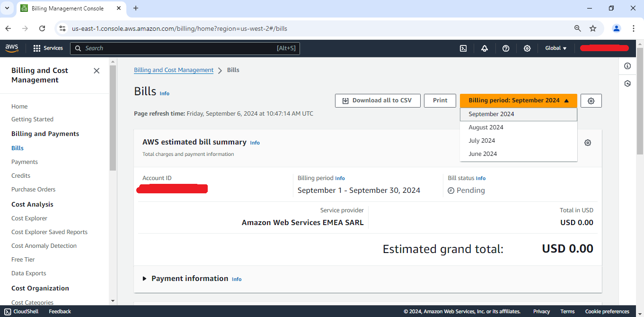This screenshot has width=644, height=317.
Task: Go back in browser history
Action: pyautogui.click(x=8, y=28)
